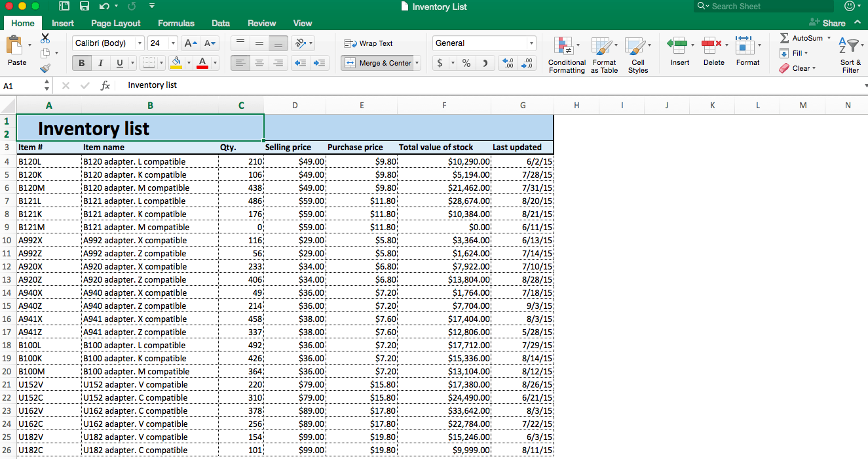This screenshot has width=868, height=459.
Task: Select the Format Painter
Action: point(45,68)
